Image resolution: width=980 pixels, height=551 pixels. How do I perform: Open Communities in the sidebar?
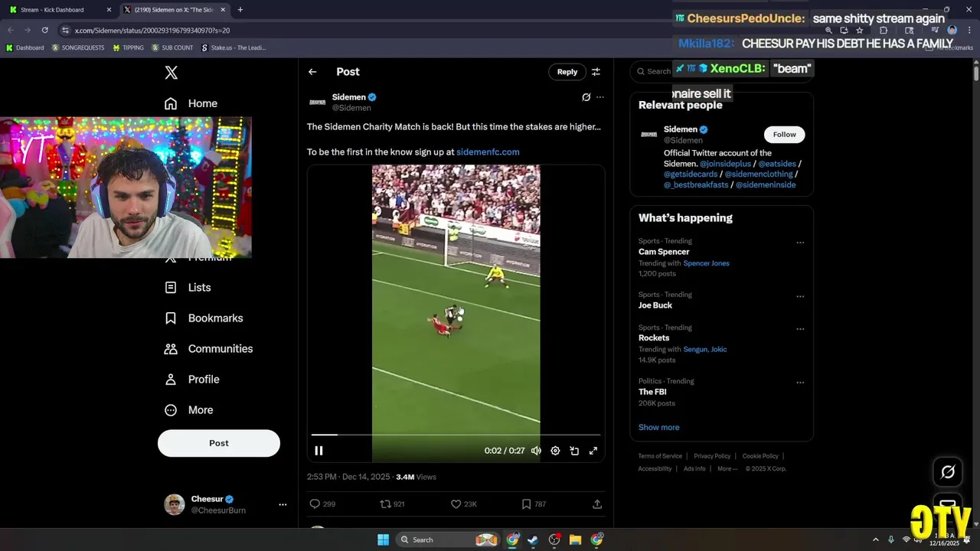coord(208,348)
